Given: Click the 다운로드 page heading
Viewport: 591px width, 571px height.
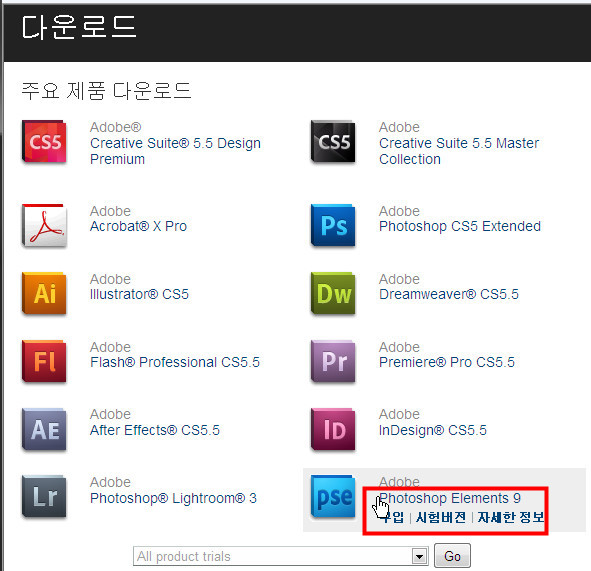Looking at the screenshot, I should (79, 28).
